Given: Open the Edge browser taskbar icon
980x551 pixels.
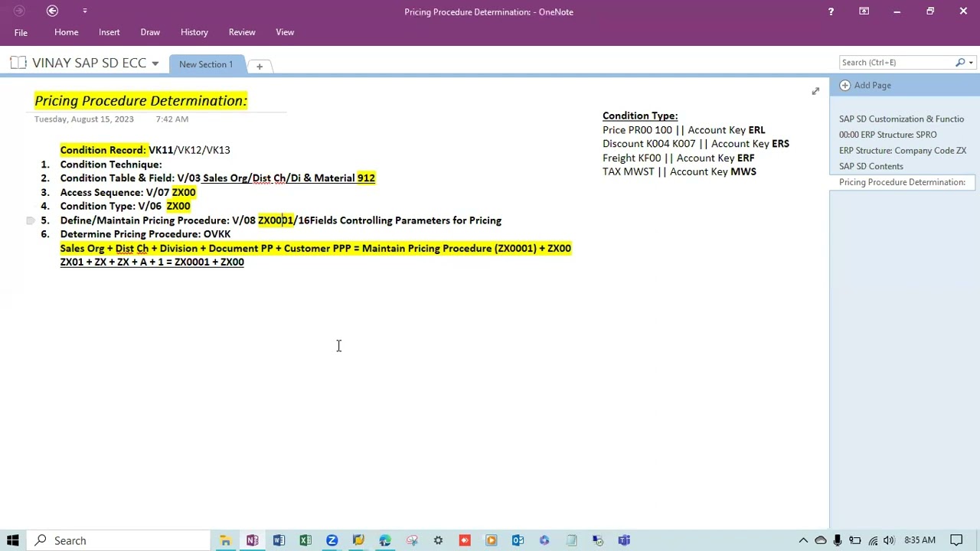Looking at the screenshot, I should 385,540.
